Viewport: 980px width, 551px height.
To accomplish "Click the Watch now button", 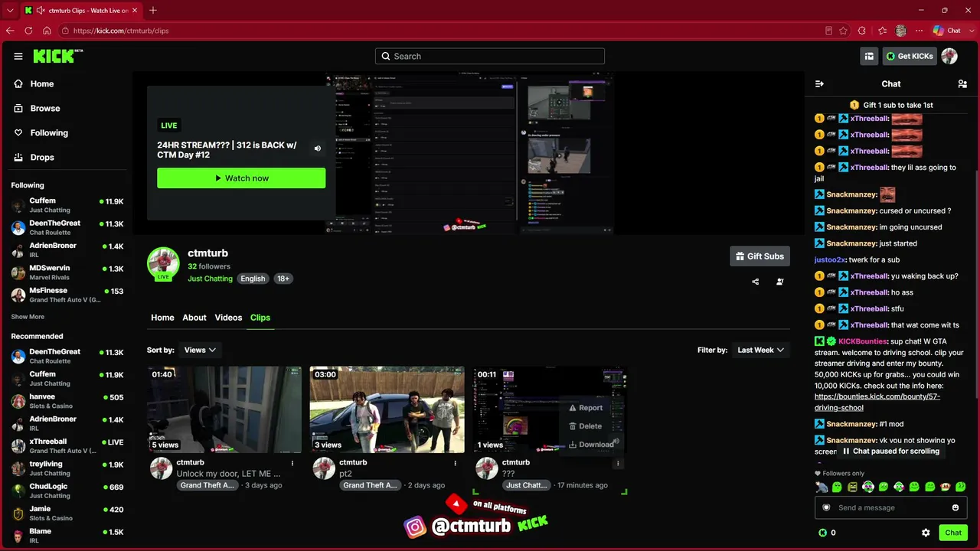I will [x=241, y=178].
